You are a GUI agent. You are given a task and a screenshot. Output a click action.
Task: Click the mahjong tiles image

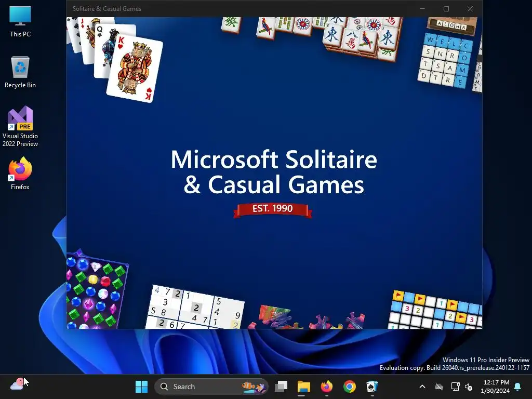point(312,38)
